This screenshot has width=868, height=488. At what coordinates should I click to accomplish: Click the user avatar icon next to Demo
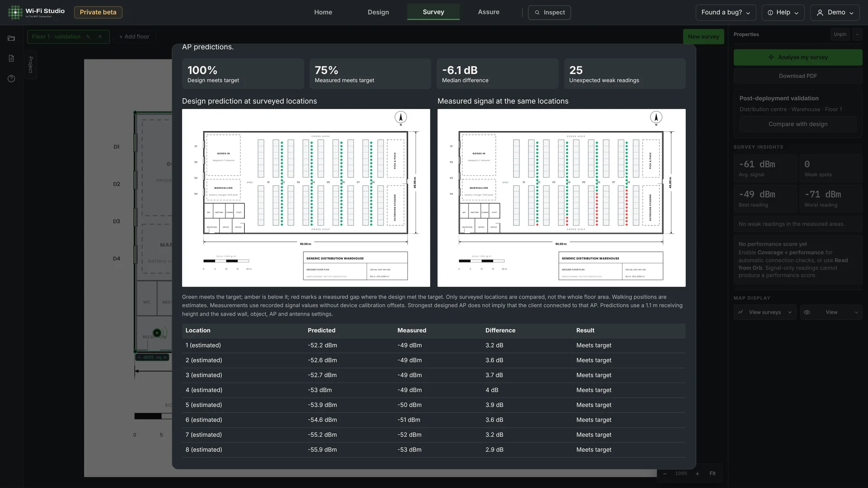[x=820, y=13]
